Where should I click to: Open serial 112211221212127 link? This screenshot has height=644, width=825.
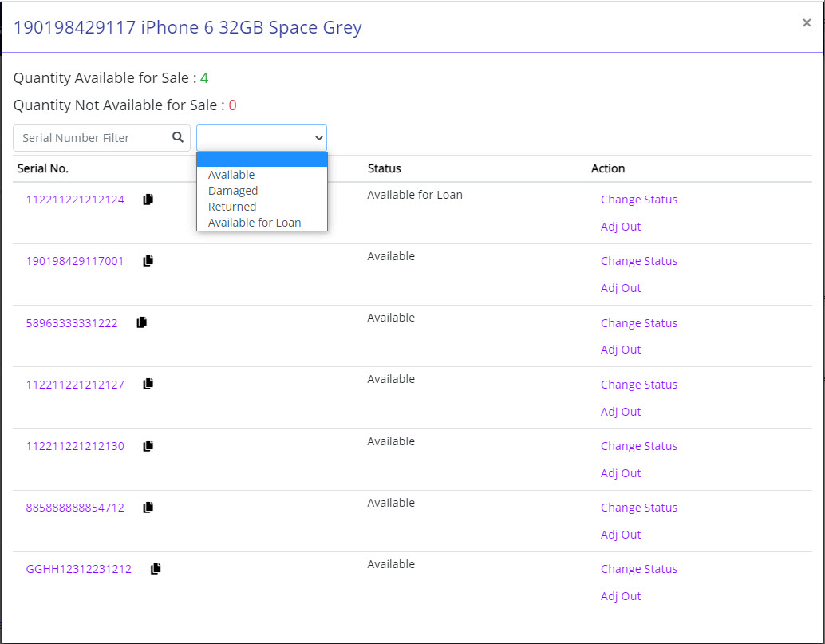pyautogui.click(x=75, y=385)
